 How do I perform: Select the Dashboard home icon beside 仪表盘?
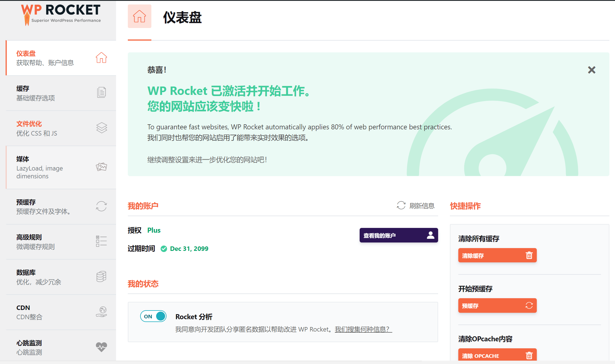coord(101,58)
